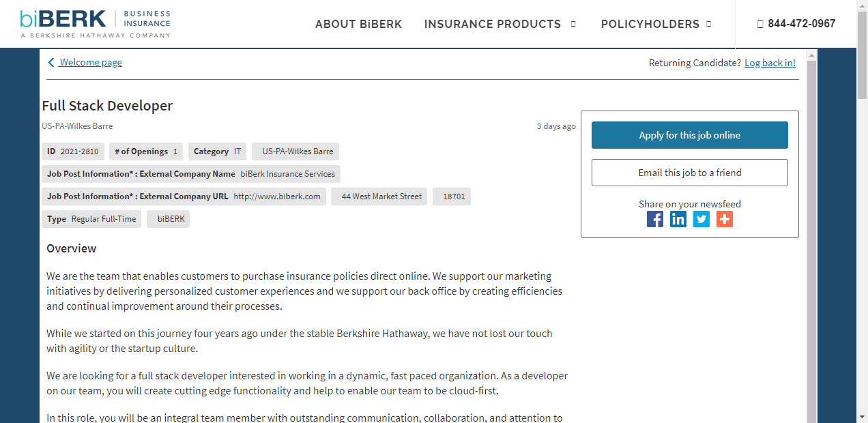Click the Category IT tag
The width and height of the screenshot is (868, 423).
click(217, 151)
